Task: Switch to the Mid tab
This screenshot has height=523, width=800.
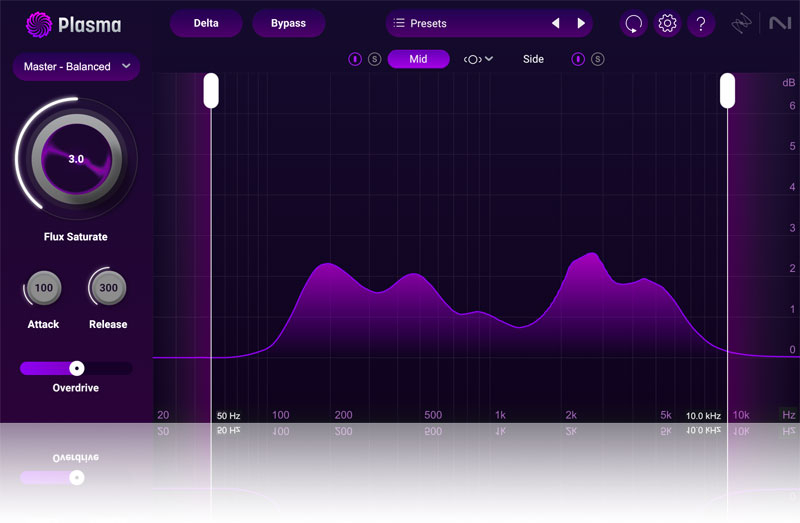Action: tap(418, 59)
